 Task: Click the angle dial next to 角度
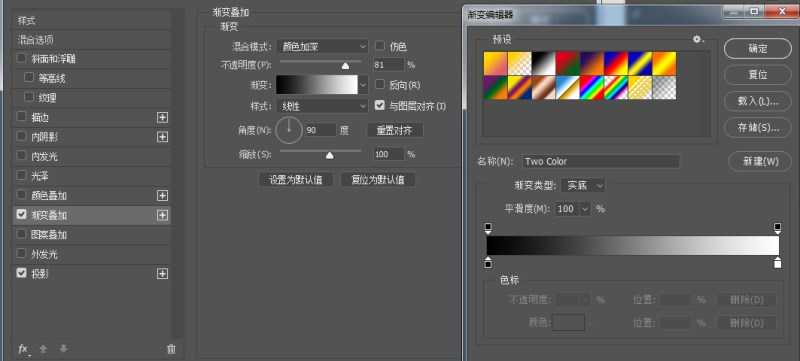pos(289,130)
